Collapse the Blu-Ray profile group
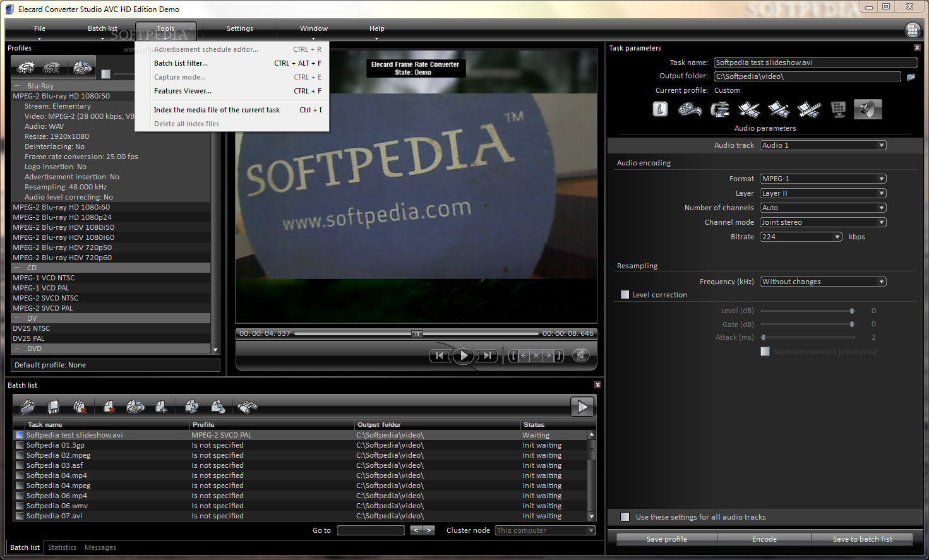This screenshot has height=560, width=929. click(17, 86)
